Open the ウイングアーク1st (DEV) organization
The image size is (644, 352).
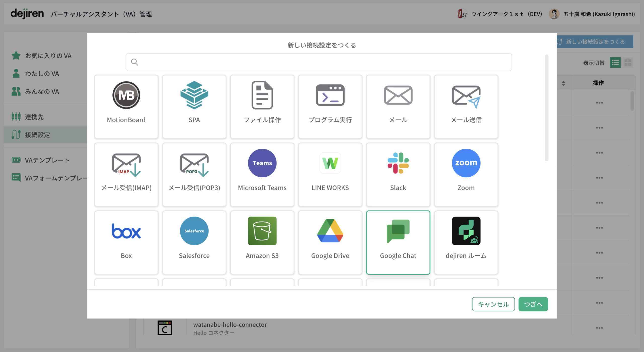[500, 14]
